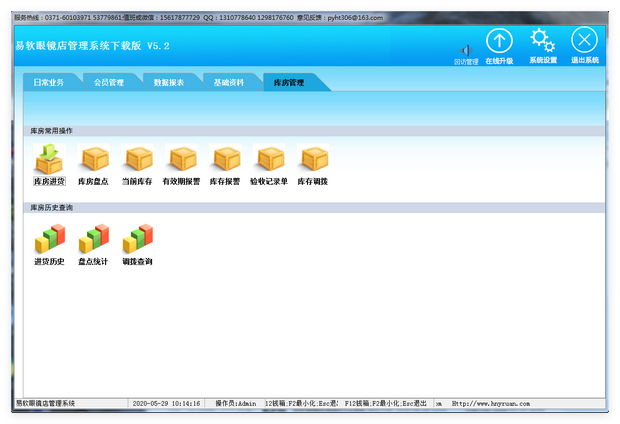Open the 盘点统计 statistics chart icon
Screen dimensions: 620x424
click(93, 239)
